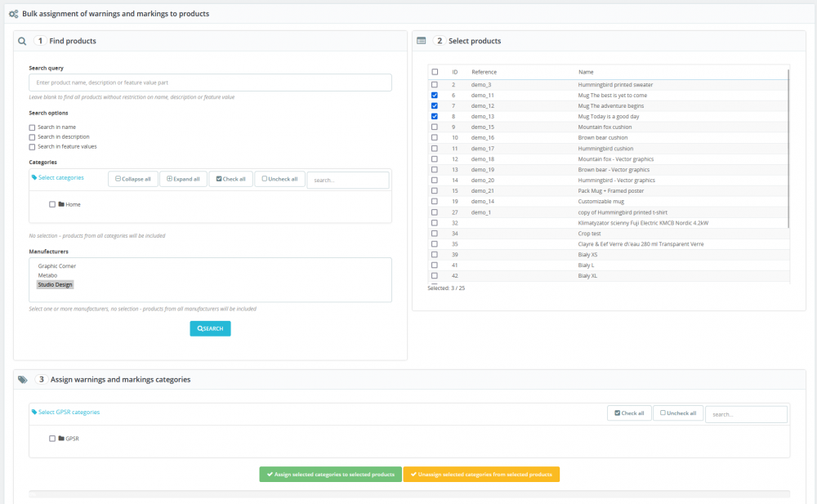
Task: Click the progress bar below assign buttons
Action: [409, 493]
